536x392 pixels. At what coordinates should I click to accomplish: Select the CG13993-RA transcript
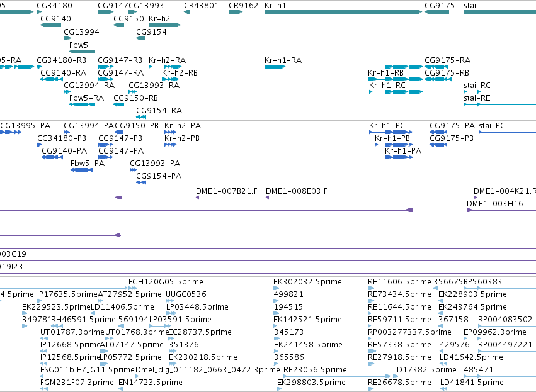(x=133, y=92)
